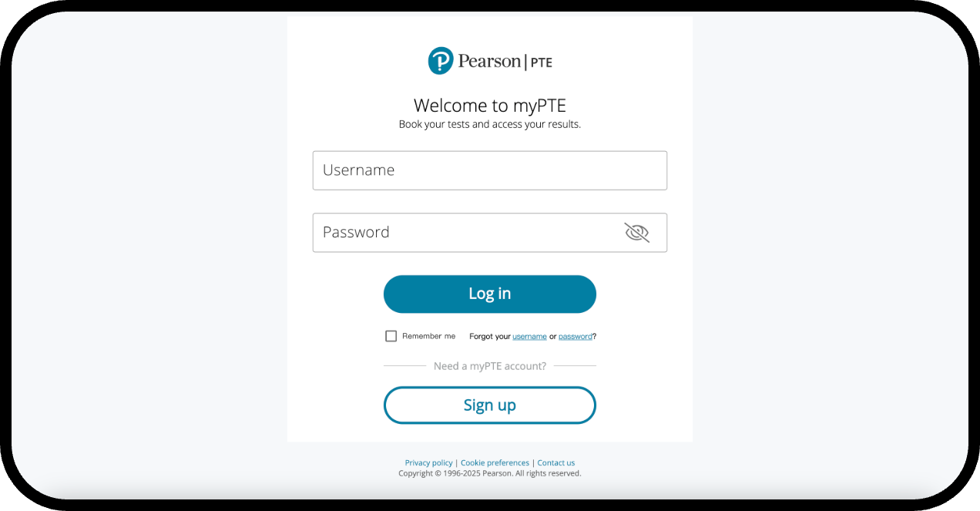Viewport: 980px width, 511px height.
Task: Check Remember me to stay signed in
Action: pyautogui.click(x=391, y=336)
